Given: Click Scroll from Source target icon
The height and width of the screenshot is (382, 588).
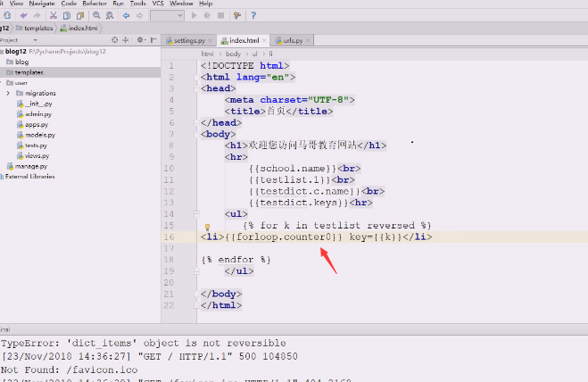Looking at the screenshot, I should [115, 40].
